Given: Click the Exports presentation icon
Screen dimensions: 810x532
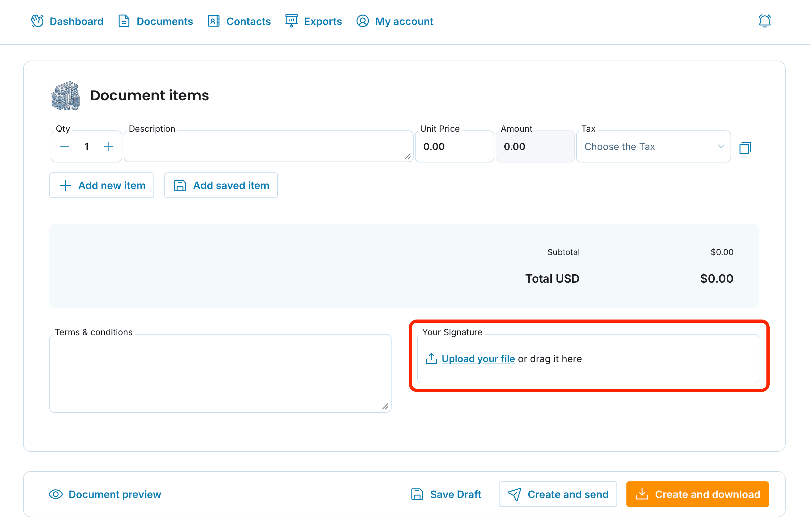Looking at the screenshot, I should point(291,21).
